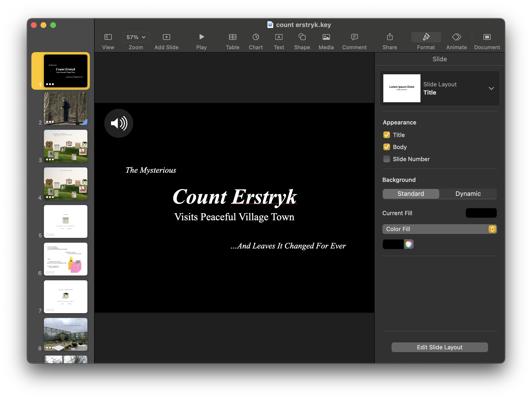Insert a table using the Table icon

click(x=232, y=37)
